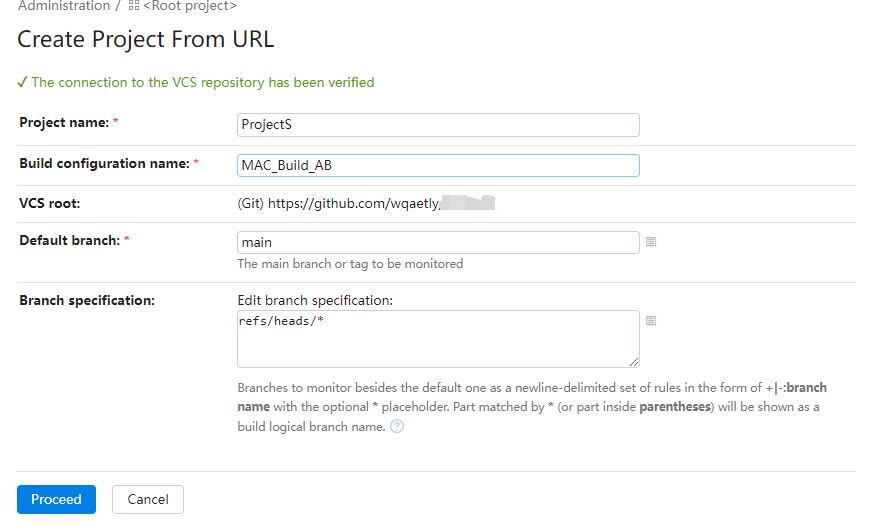Cancel the project creation
The height and width of the screenshot is (527, 880).
[x=148, y=499]
